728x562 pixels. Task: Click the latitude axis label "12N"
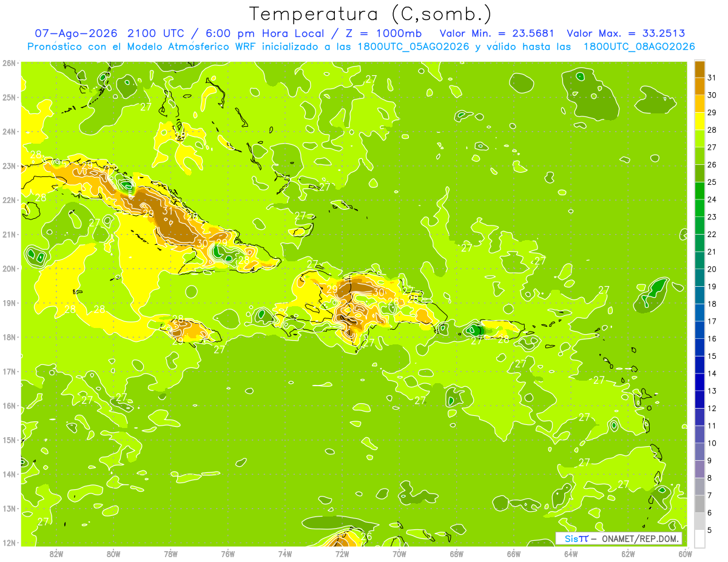pos(9,543)
